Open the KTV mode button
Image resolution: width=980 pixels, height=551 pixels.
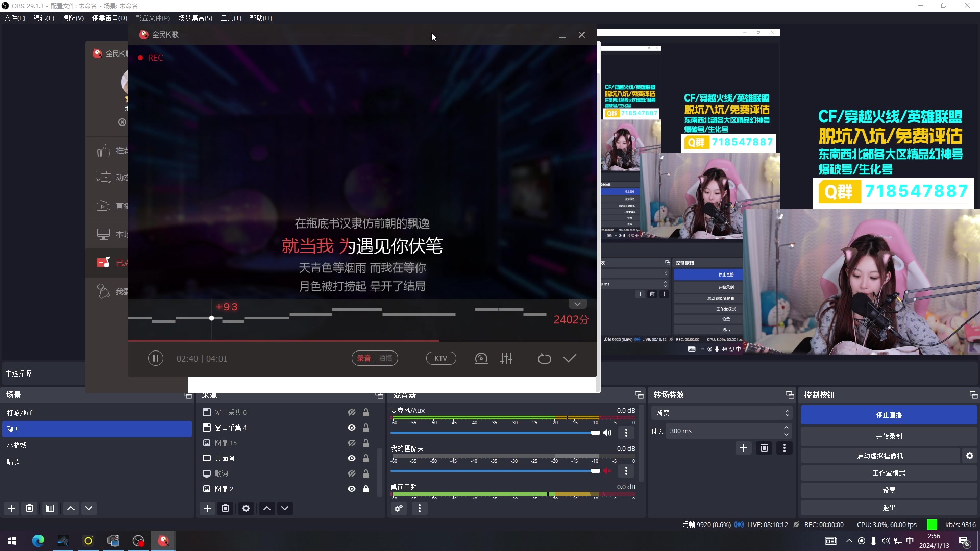[x=441, y=358]
